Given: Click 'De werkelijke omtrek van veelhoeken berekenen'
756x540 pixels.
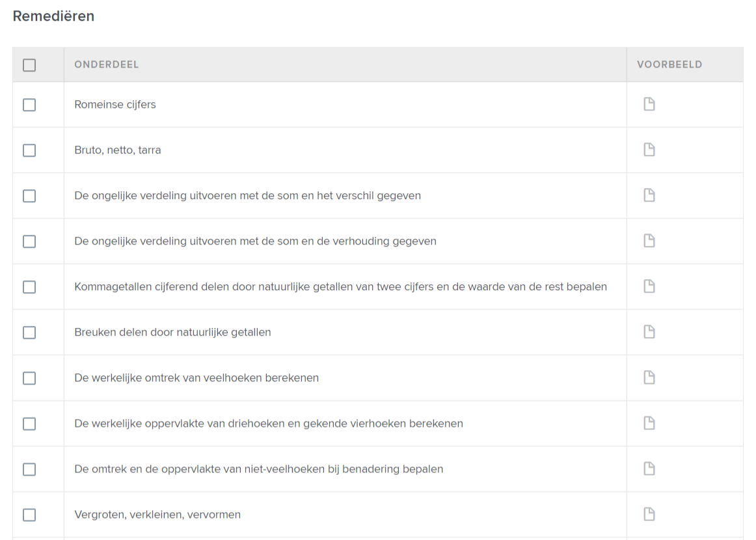Looking at the screenshot, I should [x=196, y=378].
